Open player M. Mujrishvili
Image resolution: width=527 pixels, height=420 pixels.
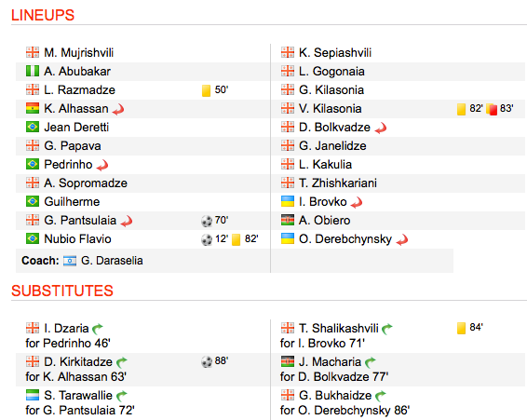(x=78, y=53)
